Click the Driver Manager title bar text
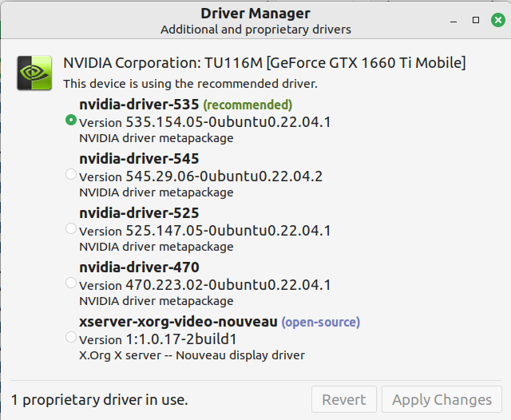 (255, 14)
